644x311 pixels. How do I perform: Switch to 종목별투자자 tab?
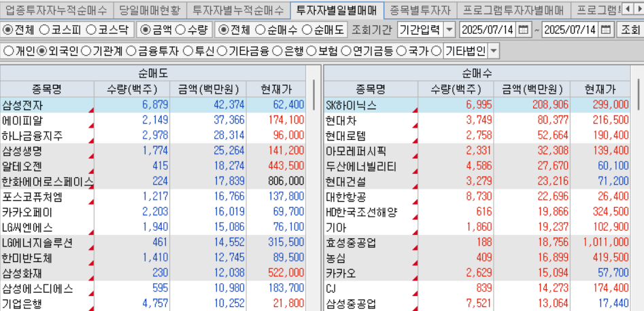click(x=420, y=10)
